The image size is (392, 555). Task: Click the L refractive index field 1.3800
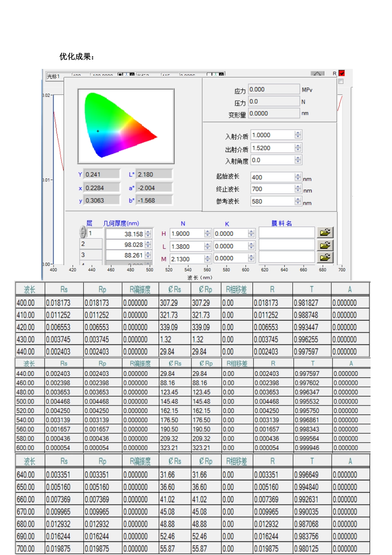pyautogui.click(x=187, y=246)
